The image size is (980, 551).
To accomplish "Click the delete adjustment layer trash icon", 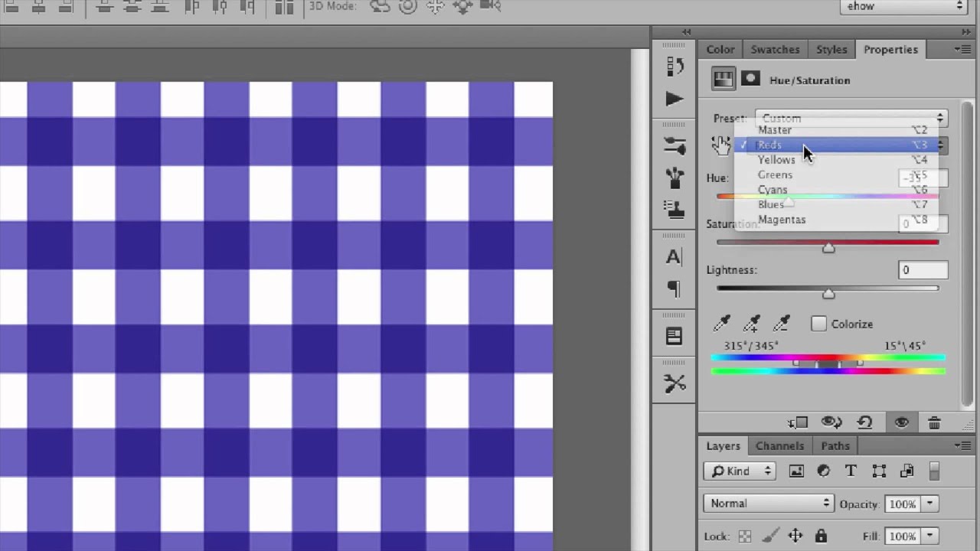I will point(934,422).
